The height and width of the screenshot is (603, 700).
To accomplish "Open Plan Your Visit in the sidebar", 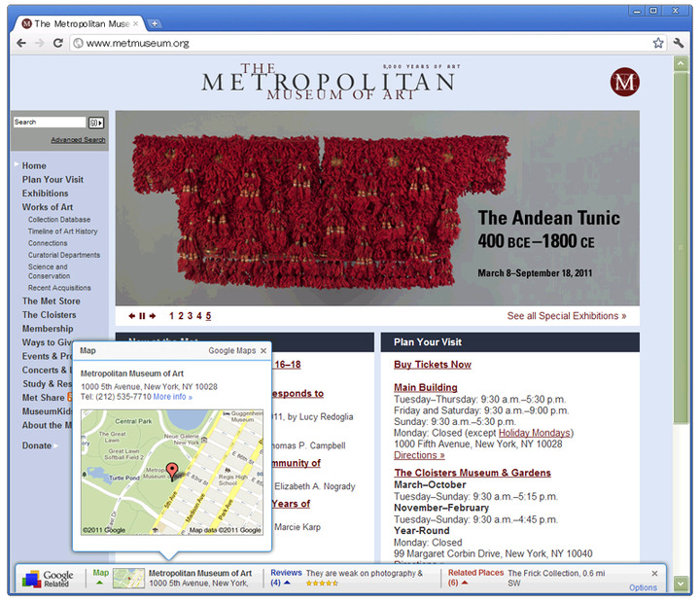I will pos(52,180).
